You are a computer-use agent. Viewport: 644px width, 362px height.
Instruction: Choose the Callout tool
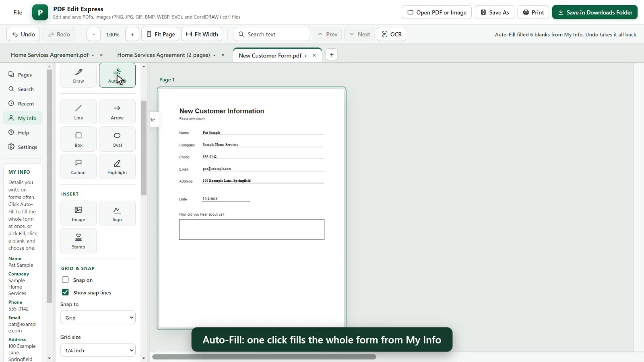click(78, 167)
